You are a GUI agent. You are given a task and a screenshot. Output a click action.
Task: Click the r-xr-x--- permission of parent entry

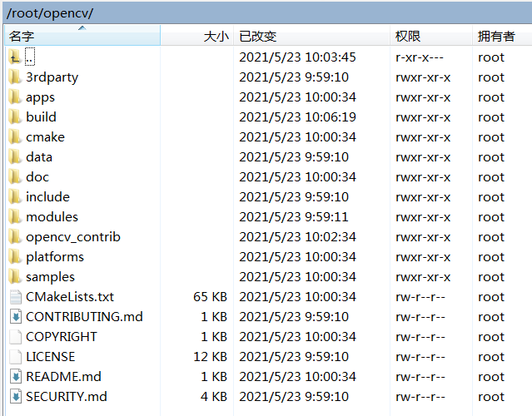(420, 57)
